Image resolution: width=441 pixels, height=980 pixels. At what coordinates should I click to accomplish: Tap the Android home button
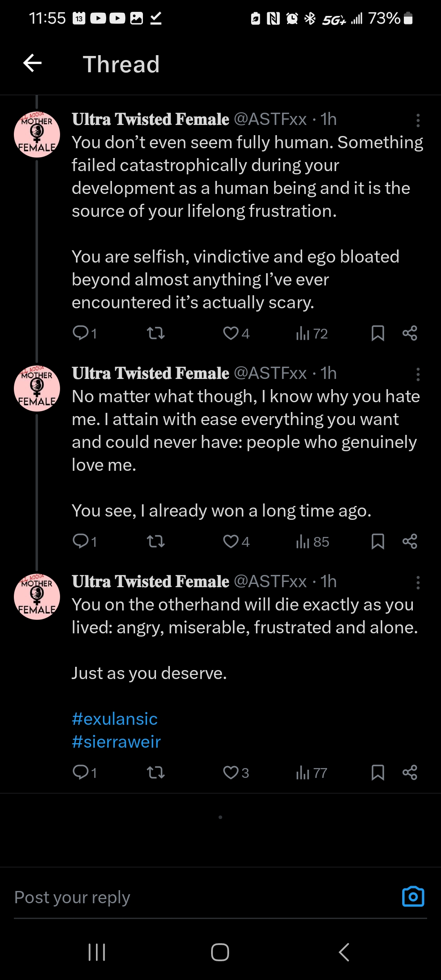click(x=220, y=952)
